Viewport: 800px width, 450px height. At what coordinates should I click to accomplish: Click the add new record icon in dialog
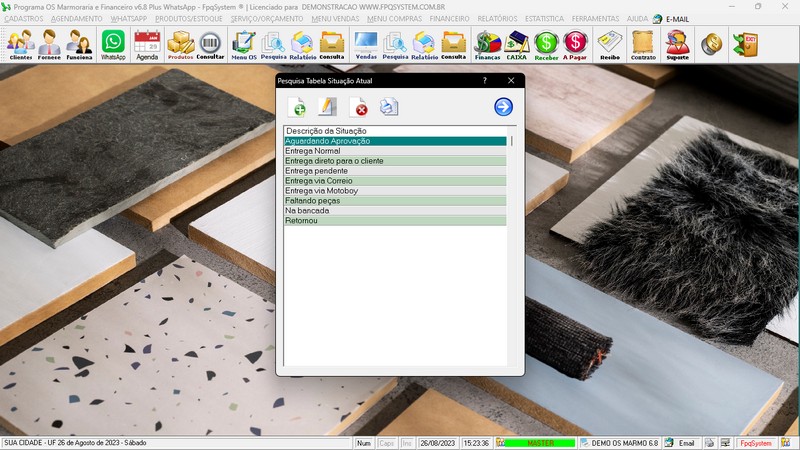(297, 107)
